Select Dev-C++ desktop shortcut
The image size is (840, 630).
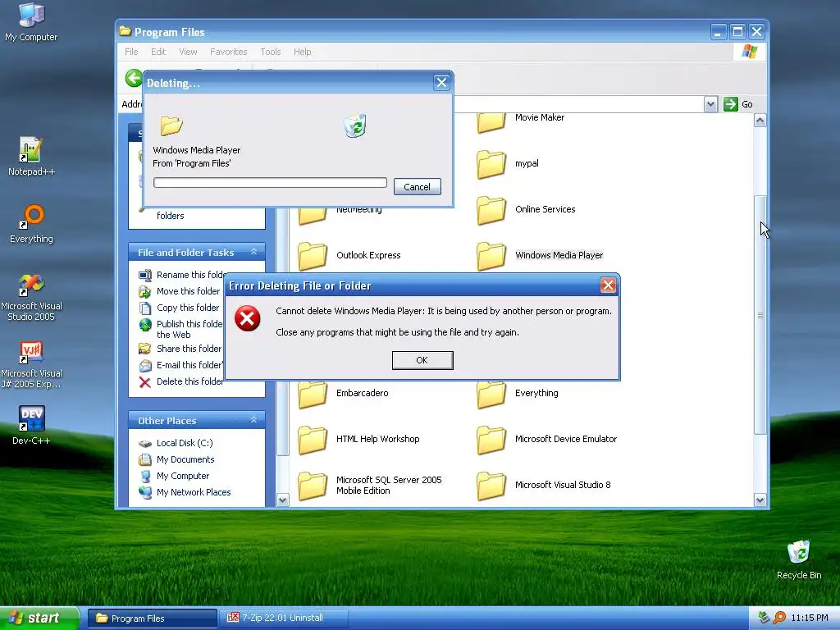31,426
